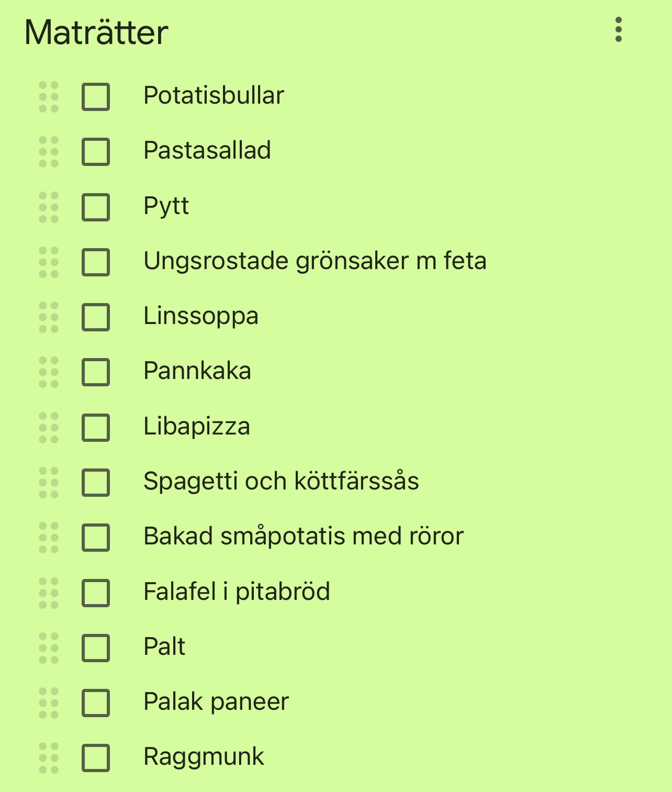
Task: Select the text Ungsrostade grönsaker m feta
Action: coord(315,261)
